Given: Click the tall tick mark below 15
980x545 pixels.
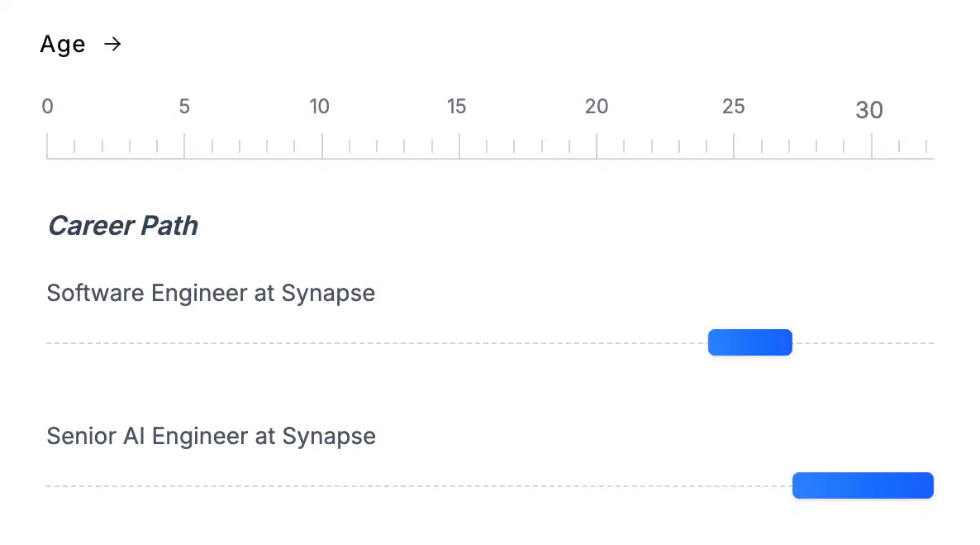Looking at the screenshot, I should (x=459, y=145).
